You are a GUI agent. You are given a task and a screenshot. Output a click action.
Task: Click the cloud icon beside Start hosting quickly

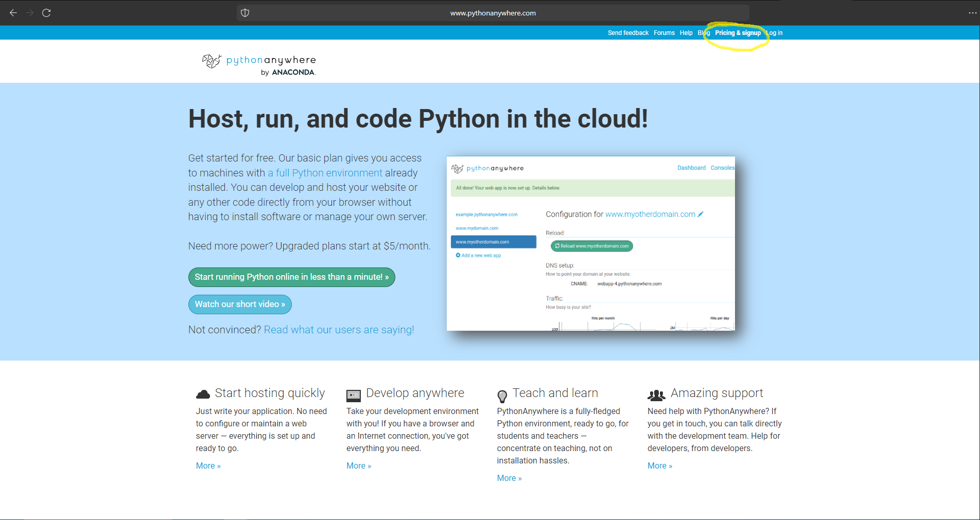click(203, 395)
